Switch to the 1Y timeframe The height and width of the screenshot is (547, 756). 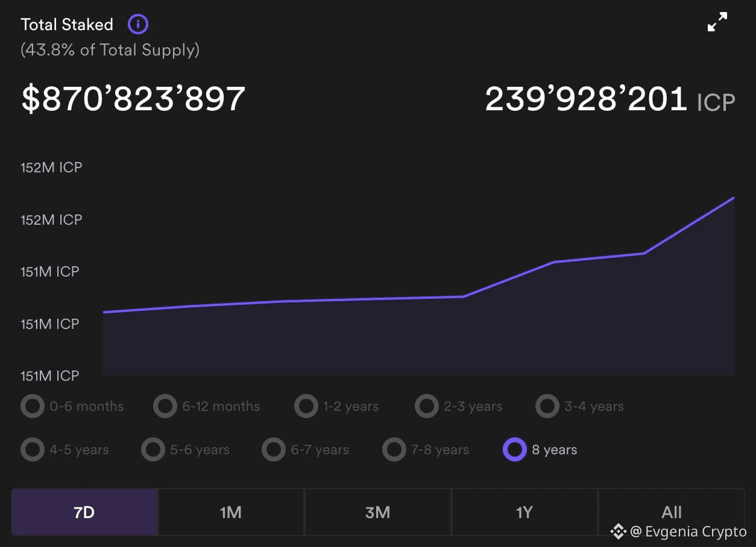click(x=524, y=512)
